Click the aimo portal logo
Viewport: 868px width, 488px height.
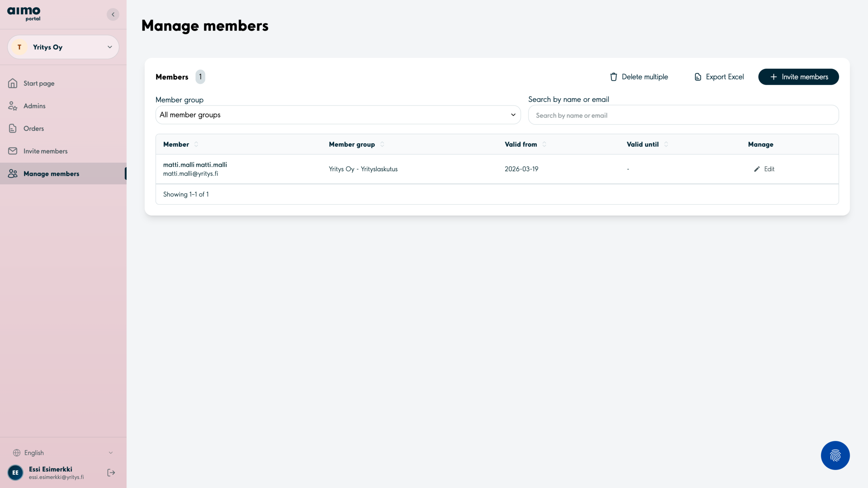[x=24, y=14]
